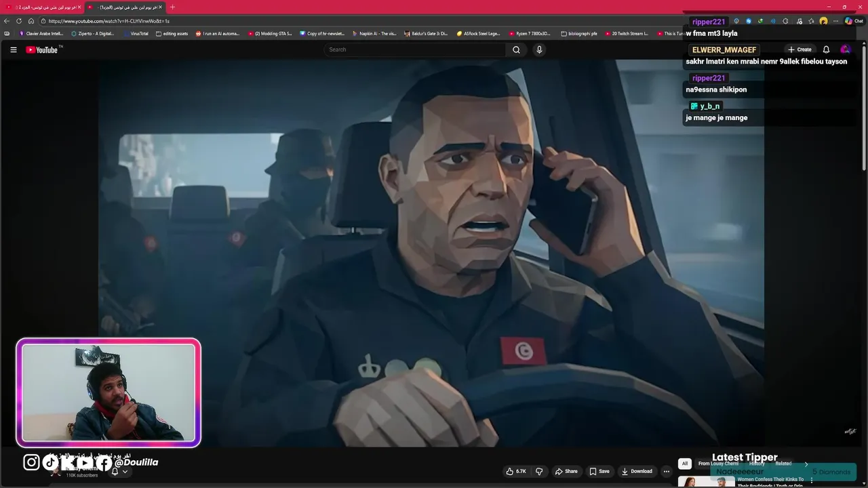
Task: Open the editing assets bookmark folder
Action: [x=172, y=33]
